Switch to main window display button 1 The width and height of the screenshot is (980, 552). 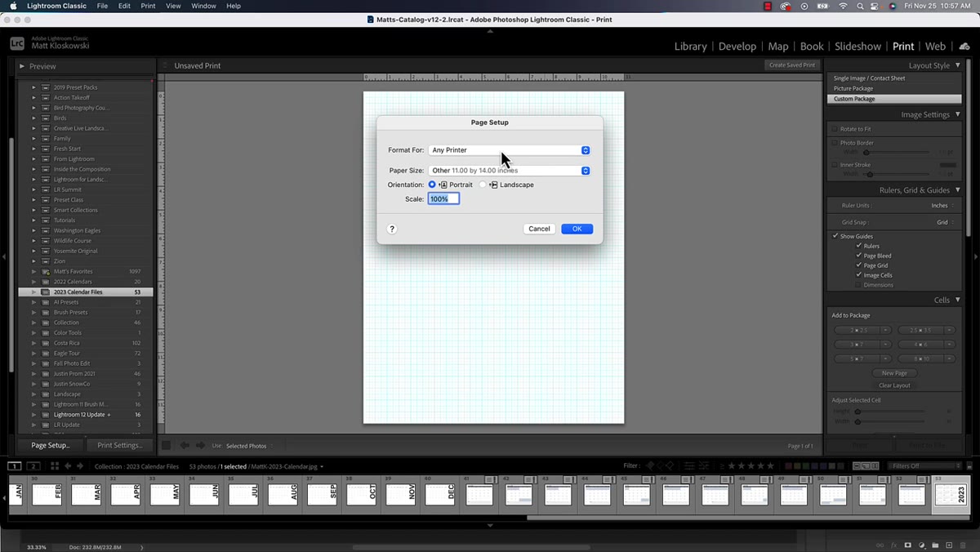coord(15,465)
